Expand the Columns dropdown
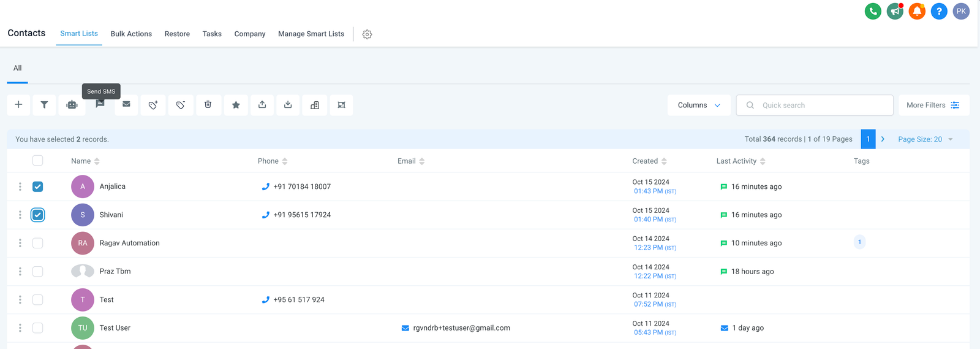This screenshot has height=349, width=980. point(699,105)
